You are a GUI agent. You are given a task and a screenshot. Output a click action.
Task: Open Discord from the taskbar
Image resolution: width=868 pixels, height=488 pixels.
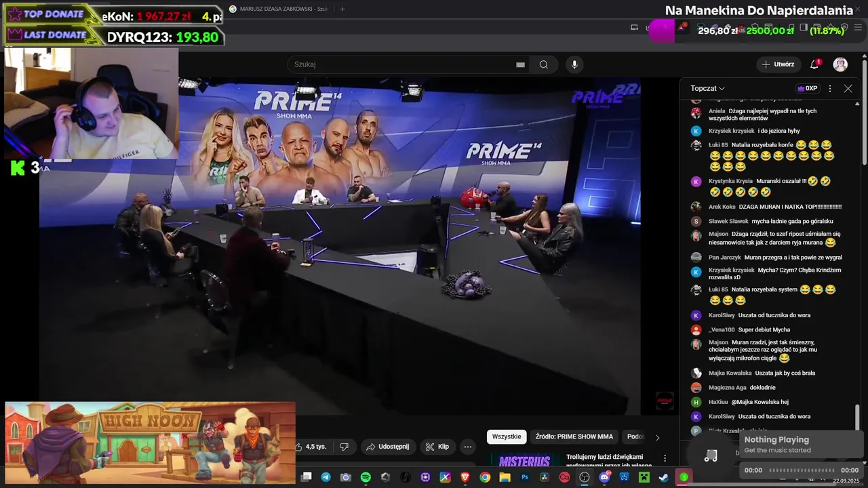coord(604,477)
